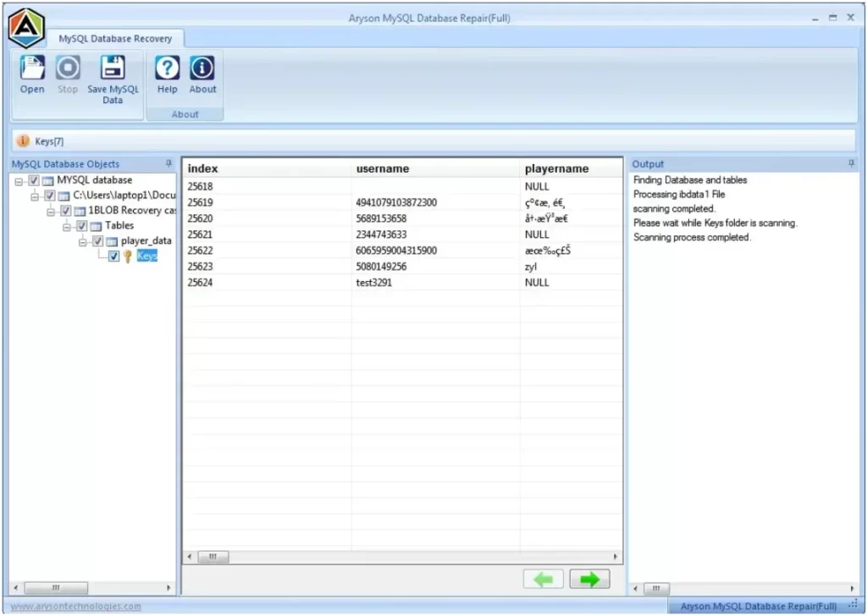Collapse the Tables tree node
This screenshot has width=867, height=616.
click(67, 227)
